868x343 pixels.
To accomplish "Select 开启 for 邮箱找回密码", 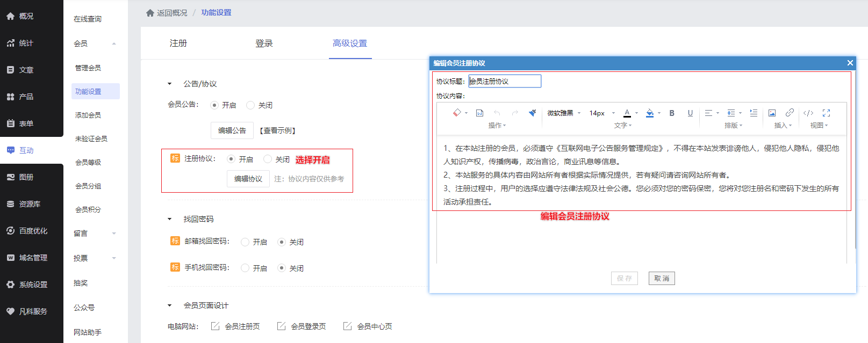I will click(x=245, y=242).
